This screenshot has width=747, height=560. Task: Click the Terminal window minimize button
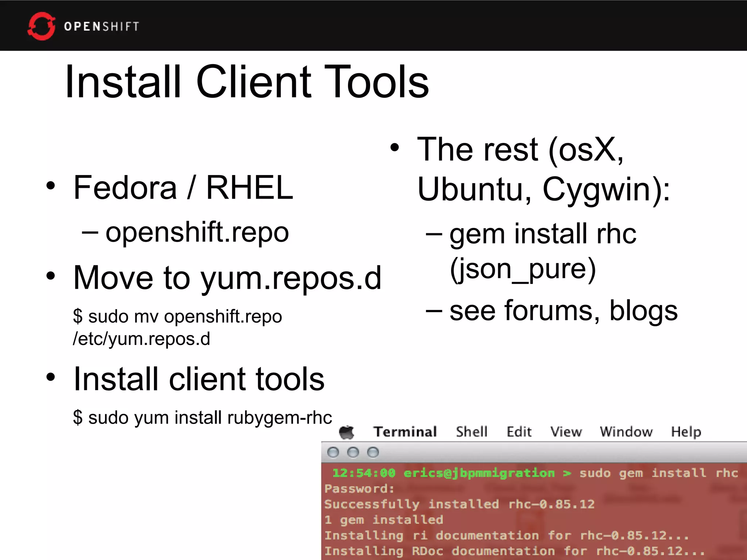tap(353, 452)
